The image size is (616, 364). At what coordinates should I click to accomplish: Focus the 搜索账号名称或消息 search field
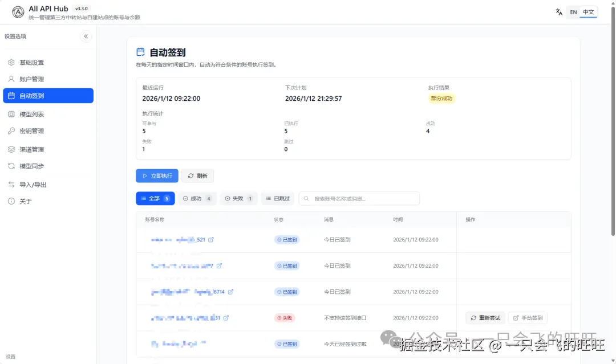coord(359,198)
